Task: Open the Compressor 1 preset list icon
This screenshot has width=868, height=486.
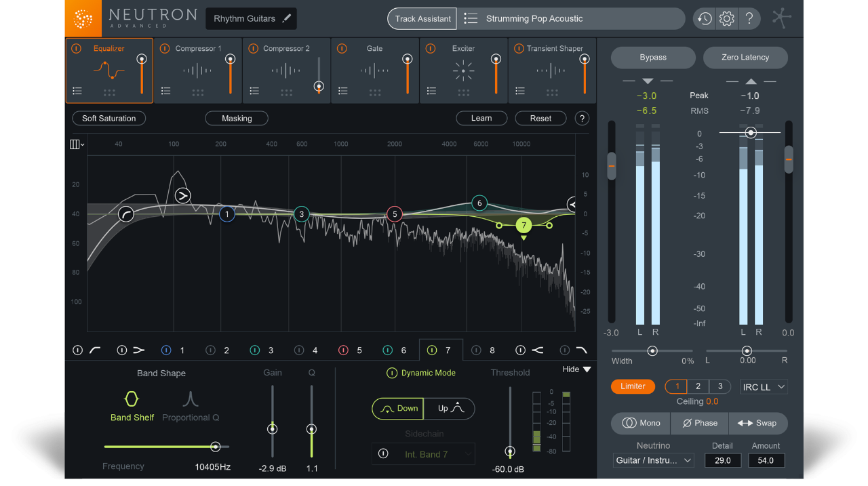Action: point(165,91)
